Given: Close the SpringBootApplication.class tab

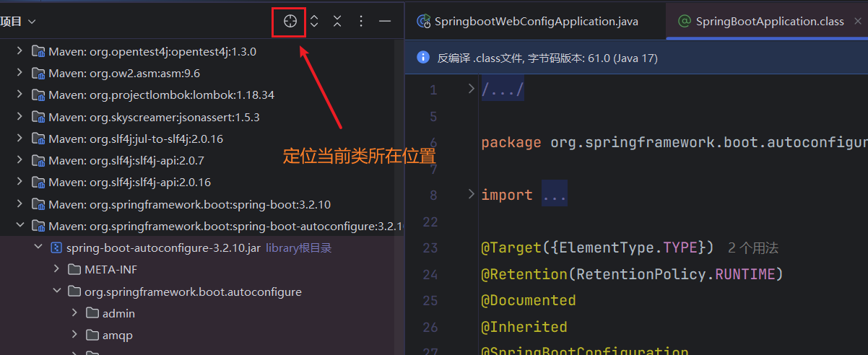Looking at the screenshot, I should tap(858, 22).
